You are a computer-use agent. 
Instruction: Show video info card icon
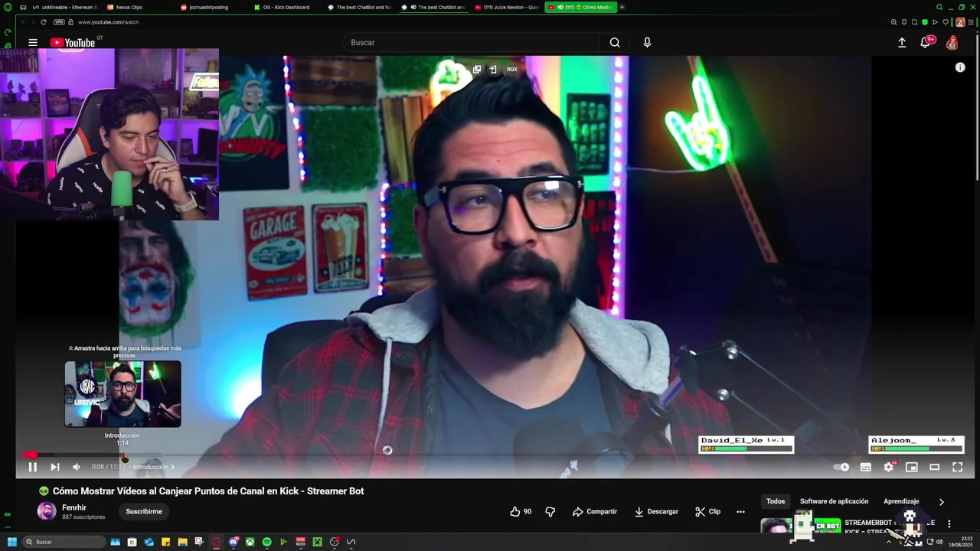coord(960,67)
